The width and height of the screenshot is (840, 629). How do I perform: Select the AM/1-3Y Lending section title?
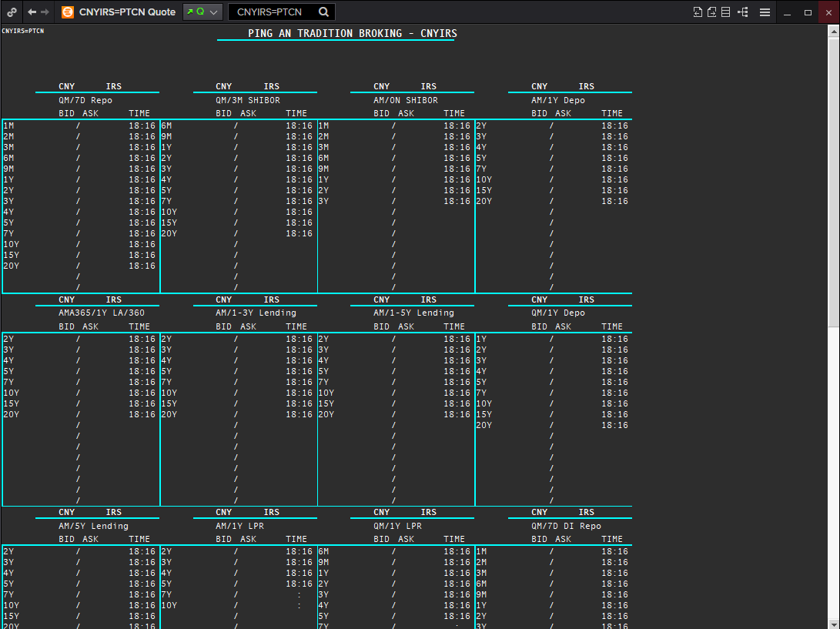[x=256, y=313]
